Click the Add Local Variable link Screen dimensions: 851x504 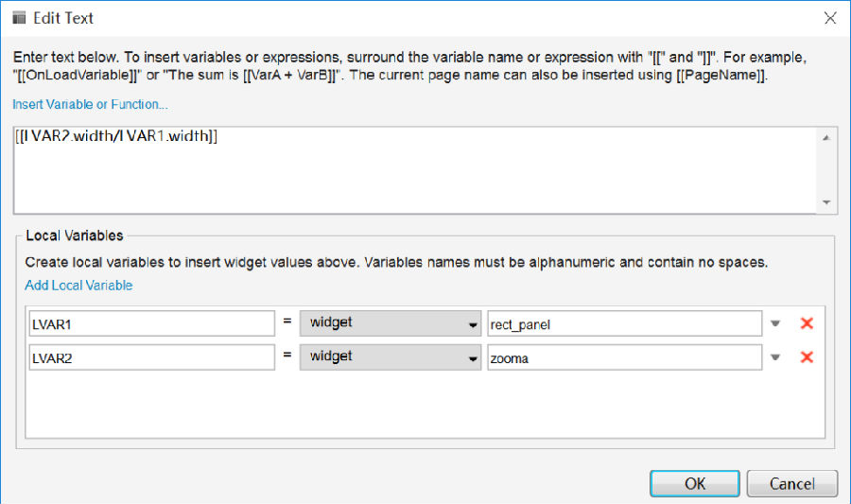click(x=78, y=285)
